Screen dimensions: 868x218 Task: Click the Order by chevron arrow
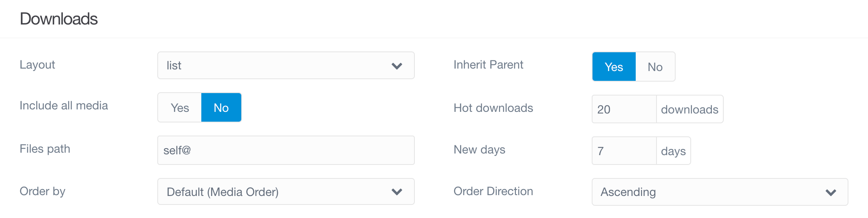click(x=397, y=191)
